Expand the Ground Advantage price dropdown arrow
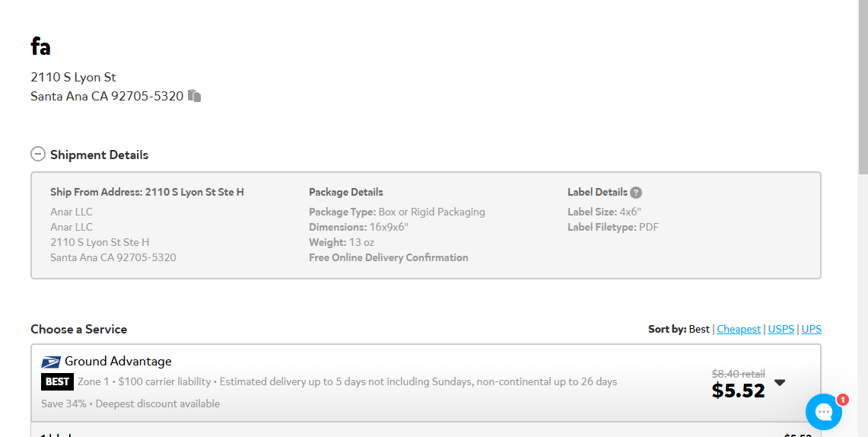Screen dimensions: 868x437 click(x=780, y=382)
